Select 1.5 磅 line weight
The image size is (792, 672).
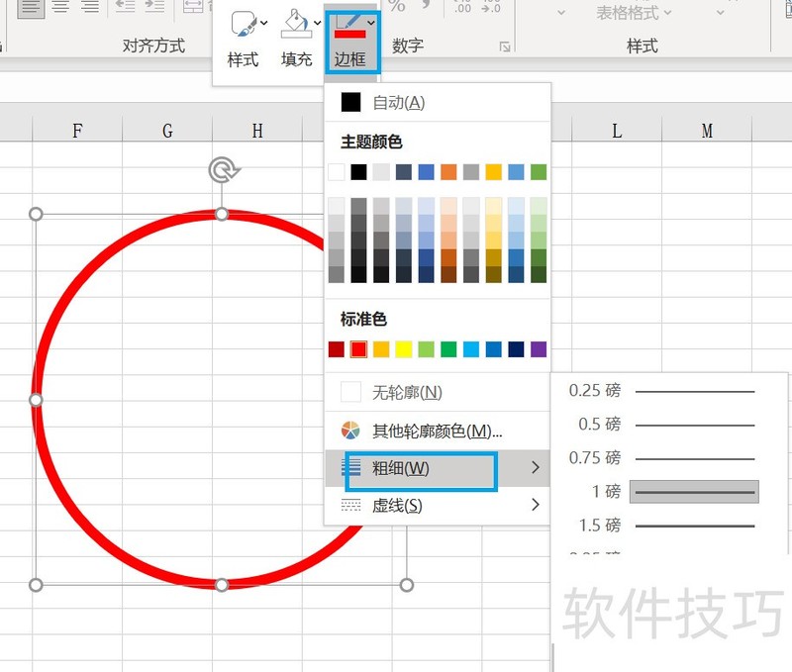(x=694, y=525)
